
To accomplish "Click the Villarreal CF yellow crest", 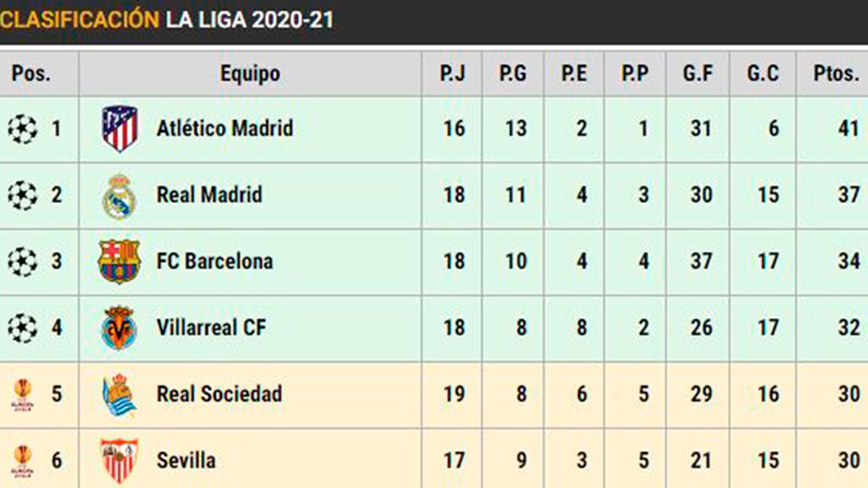I will click(119, 328).
